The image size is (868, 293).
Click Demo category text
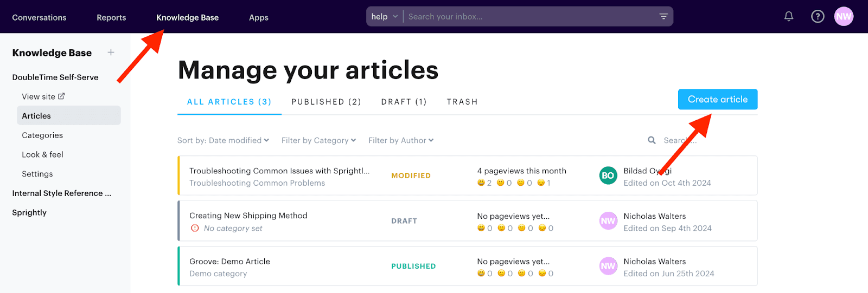[218, 274]
